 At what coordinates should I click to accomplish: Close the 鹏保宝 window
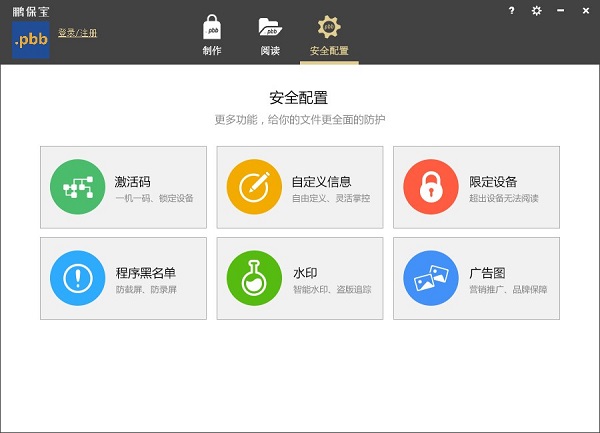point(586,11)
